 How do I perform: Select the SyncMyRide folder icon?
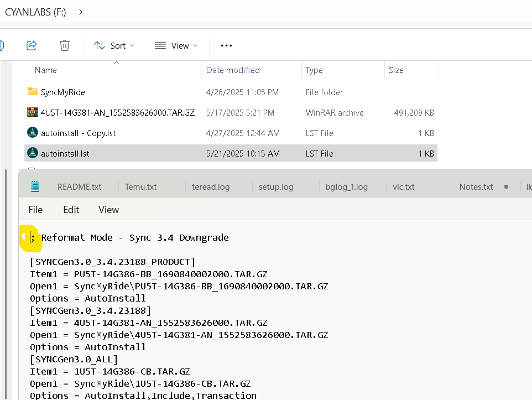point(33,92)
